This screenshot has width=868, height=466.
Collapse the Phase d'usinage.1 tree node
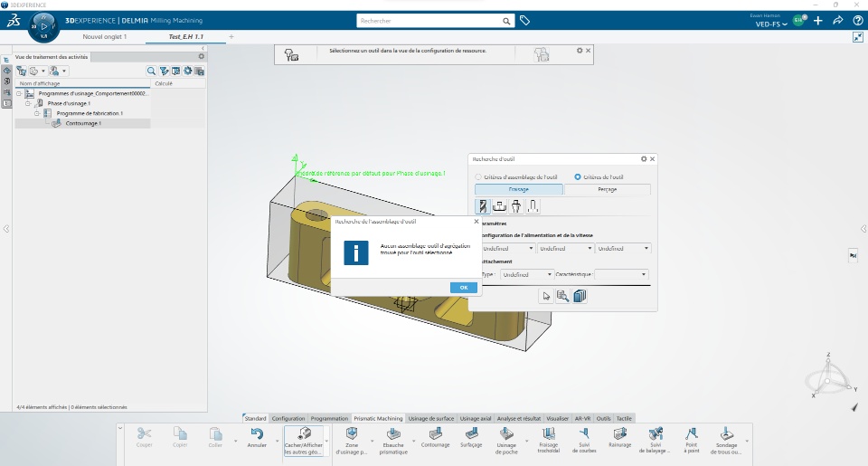[x=28, y=103]
